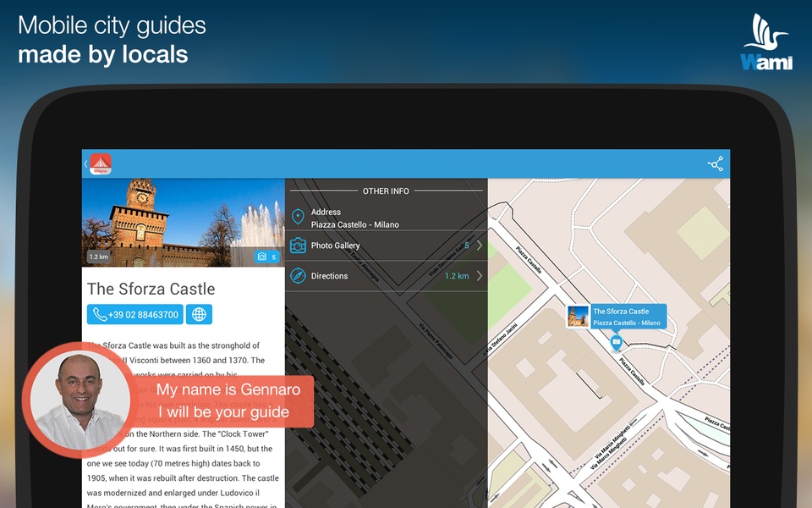Tap the photo count badge on castle image
This screenshot has width=812, height=508.
tap(266, 257)
